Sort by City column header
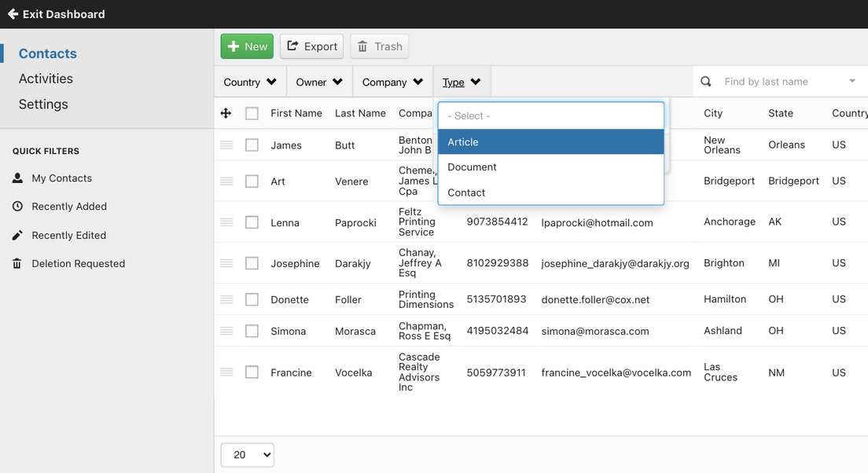This screenshot has height=473, width=868. [x=713, y=113]
